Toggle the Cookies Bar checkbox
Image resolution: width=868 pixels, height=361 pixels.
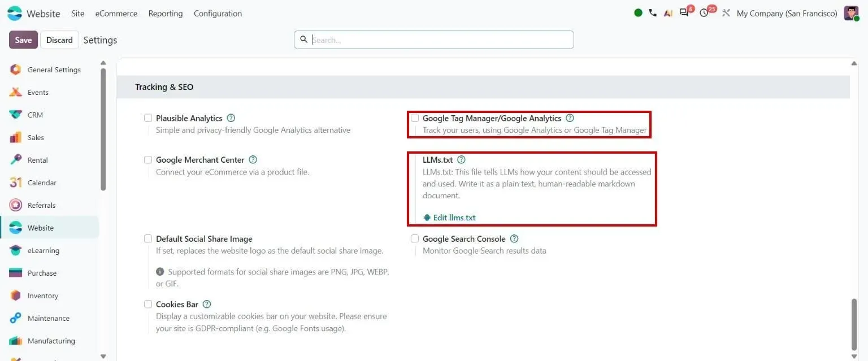click(148, 305)
